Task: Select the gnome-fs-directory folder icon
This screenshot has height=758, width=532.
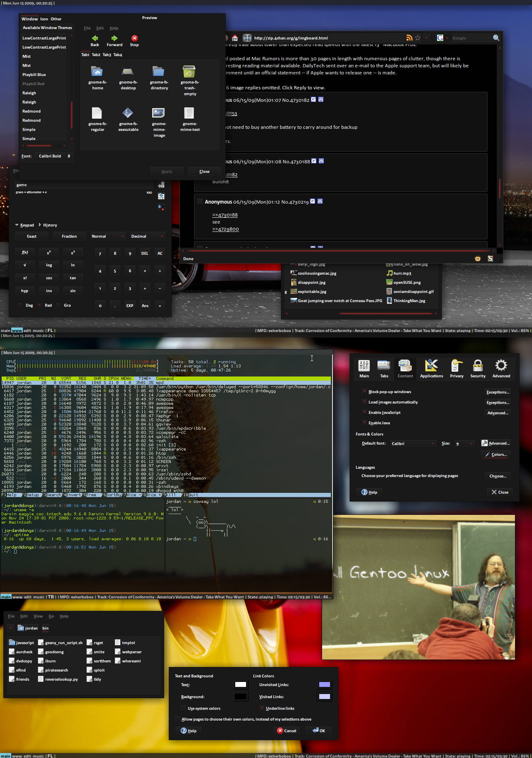Action: point(159,71)
